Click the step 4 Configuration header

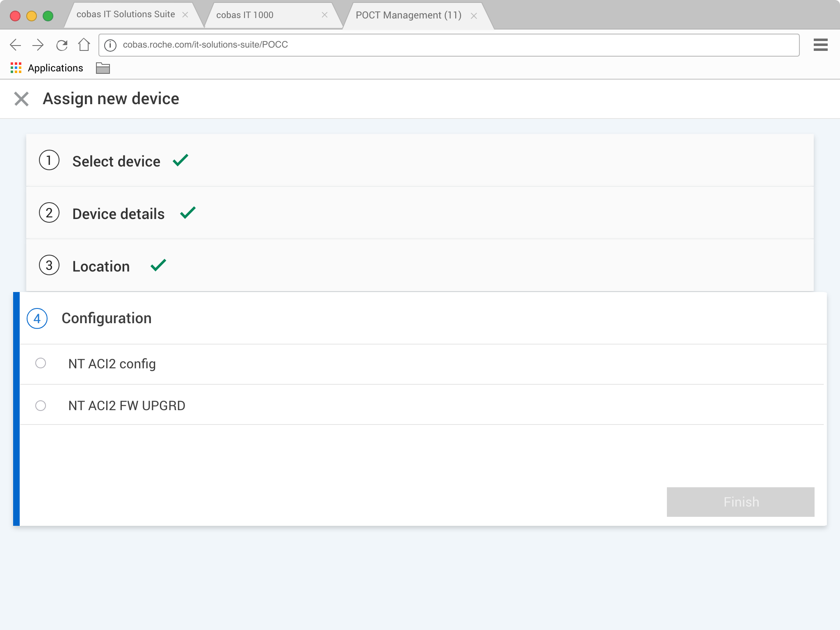tap(107, 318)
